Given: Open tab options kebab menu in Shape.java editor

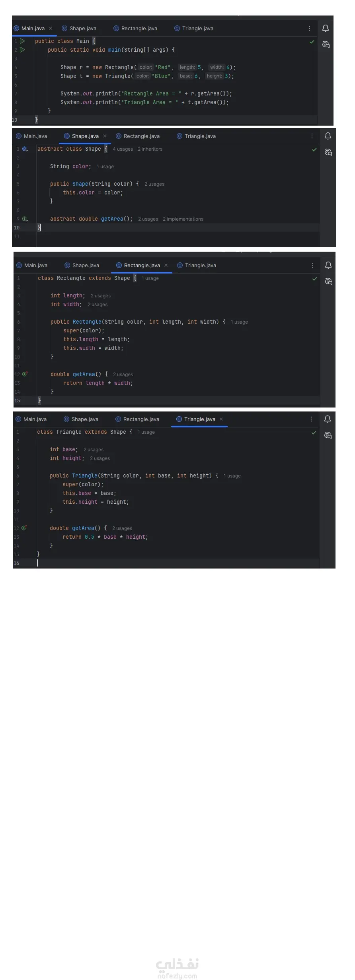Looking at the screenshot, I should [x=312, y=136].
